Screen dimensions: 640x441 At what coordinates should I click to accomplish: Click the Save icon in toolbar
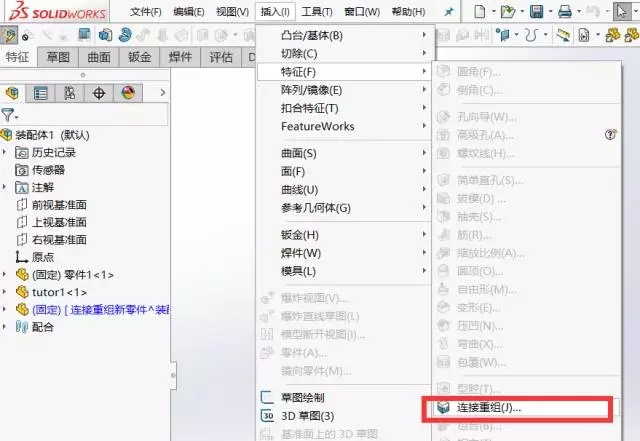(x=536, y=12)
